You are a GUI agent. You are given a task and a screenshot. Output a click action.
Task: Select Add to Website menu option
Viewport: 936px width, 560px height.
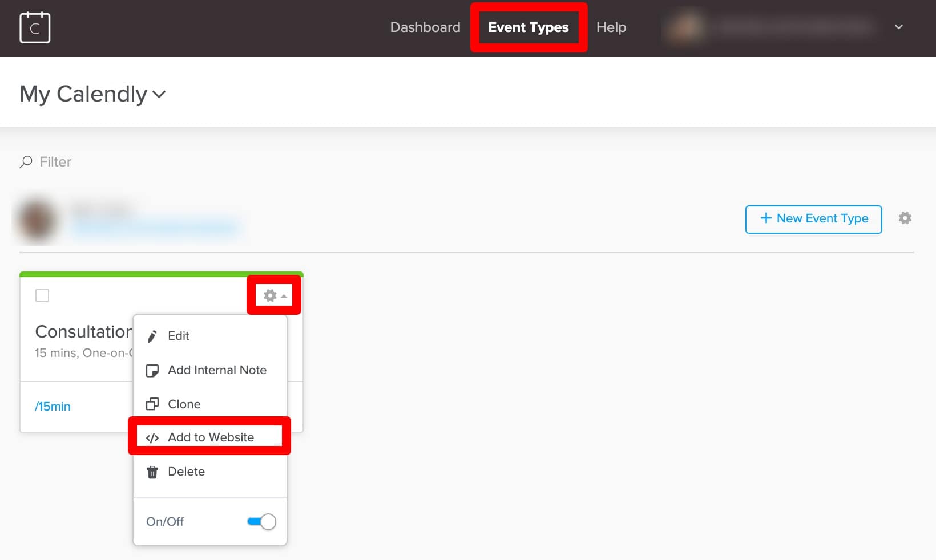(x=211, y=437)
